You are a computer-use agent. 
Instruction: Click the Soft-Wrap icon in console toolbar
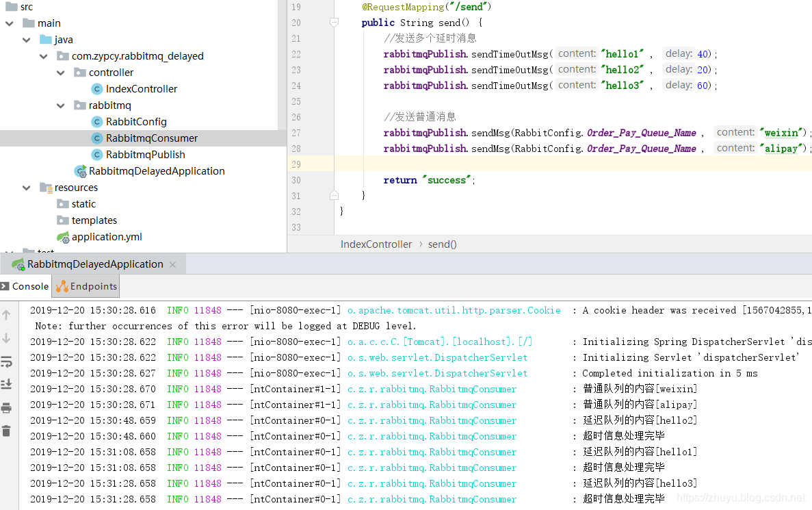[7, 361]
